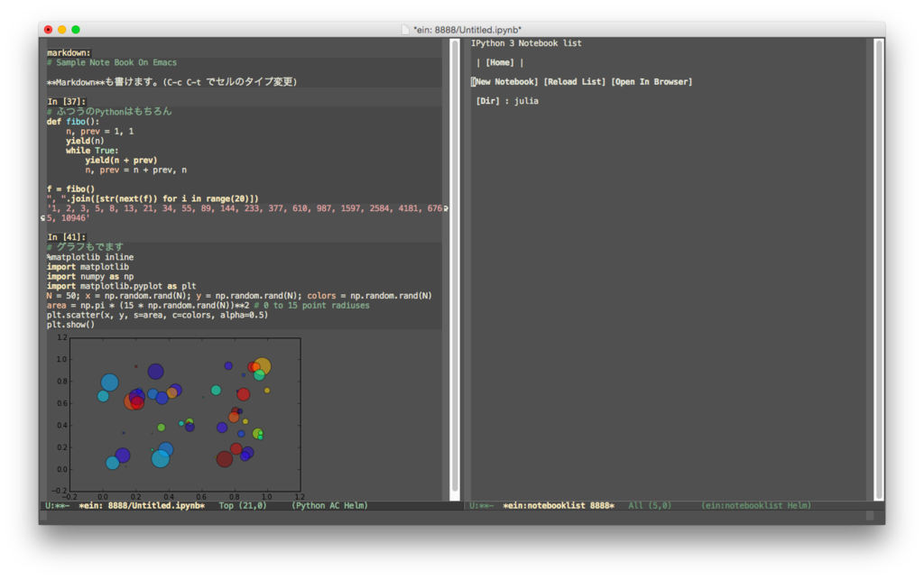Click the (Python AC Helm) mode indicator
The height and width of the screenshot is (580, 924).
(328, 505)
